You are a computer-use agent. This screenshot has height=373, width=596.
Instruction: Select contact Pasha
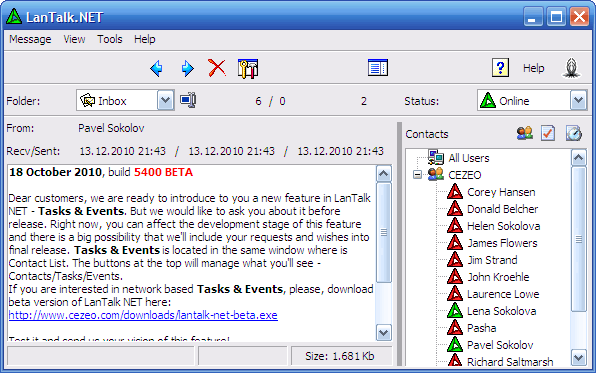point(482,328)
